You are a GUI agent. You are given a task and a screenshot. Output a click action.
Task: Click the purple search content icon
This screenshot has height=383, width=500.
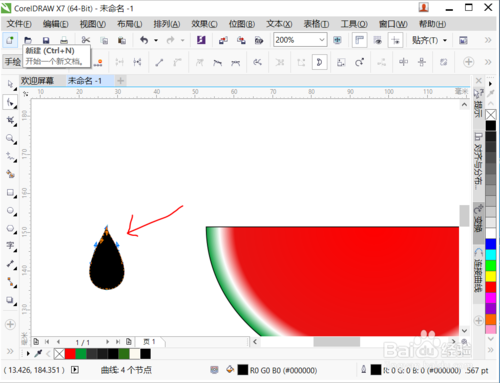pos(201,40)
